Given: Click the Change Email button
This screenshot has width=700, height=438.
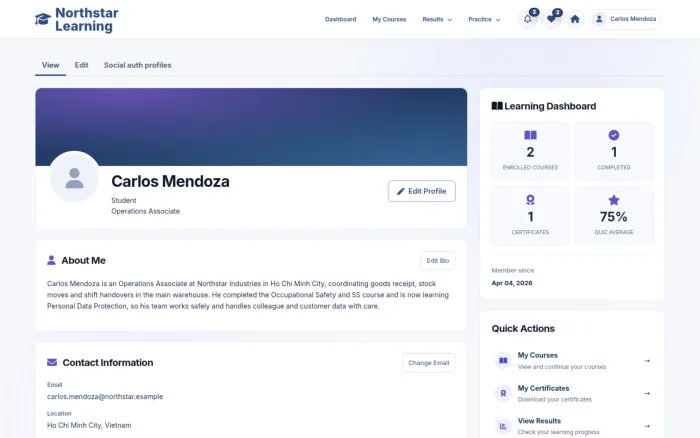Looking at the screenshot, I should [429, 363].
